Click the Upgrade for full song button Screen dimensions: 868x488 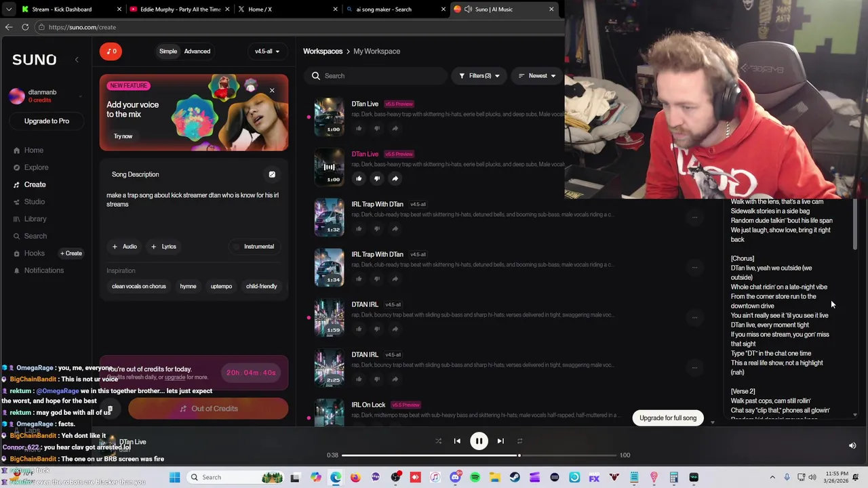coord(668,418)
